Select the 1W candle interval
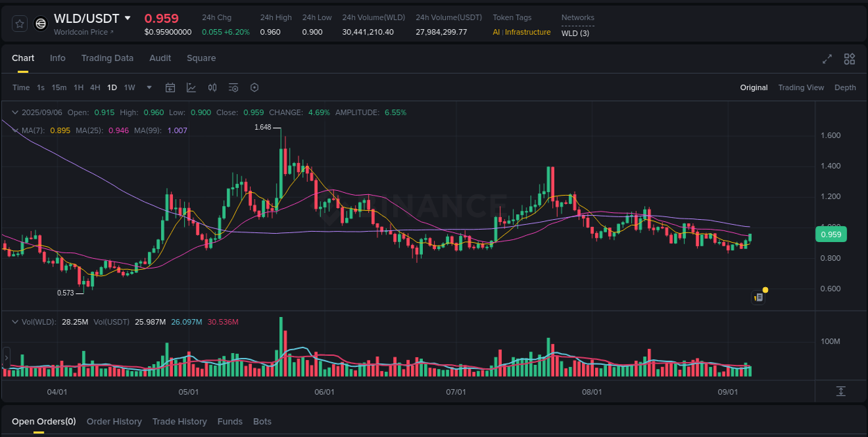868x437 pixels. (x=129, y=87)
